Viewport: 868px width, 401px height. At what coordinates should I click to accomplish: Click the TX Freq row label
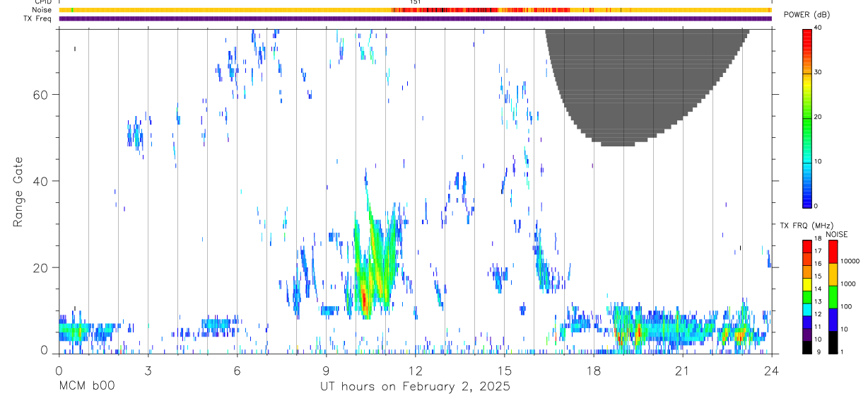click(38, 18)
